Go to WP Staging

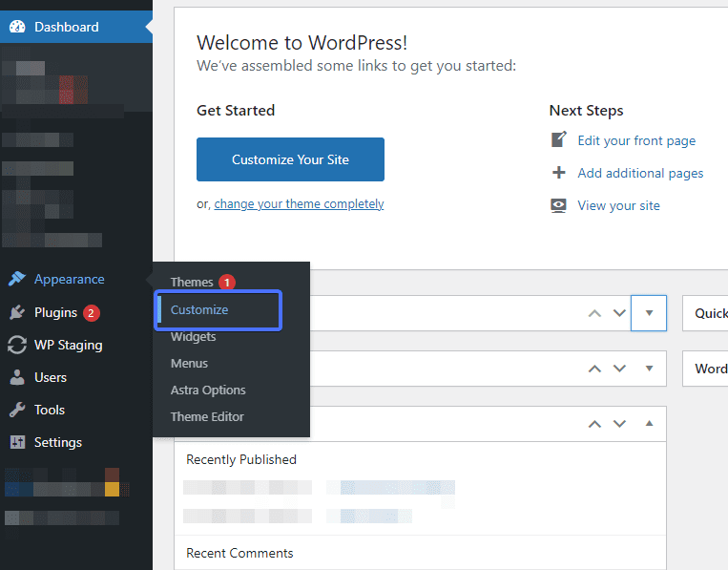pyautogui.click(x=76, y=346)
